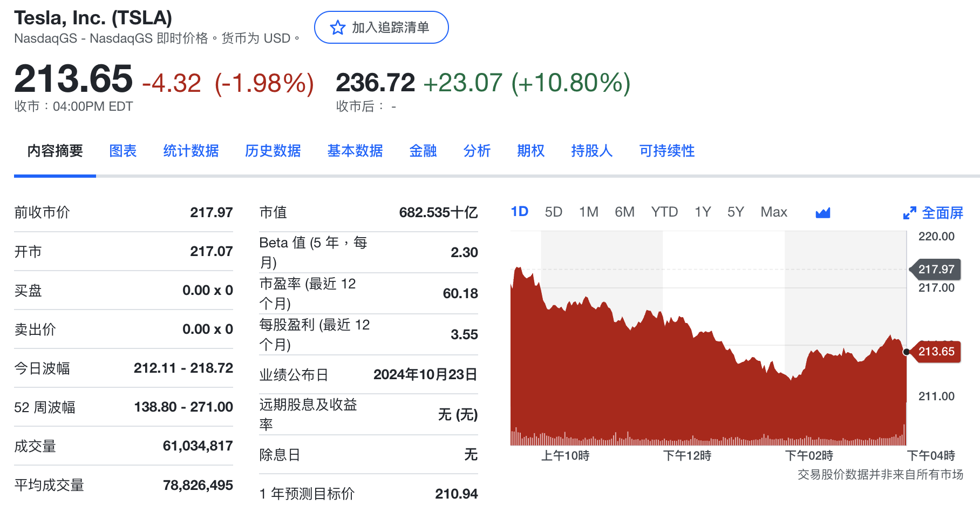Viewport: 980px width, 511px height.
Task: Select the 可持续性 sustainability tab
Action: (x=667, y=151)
